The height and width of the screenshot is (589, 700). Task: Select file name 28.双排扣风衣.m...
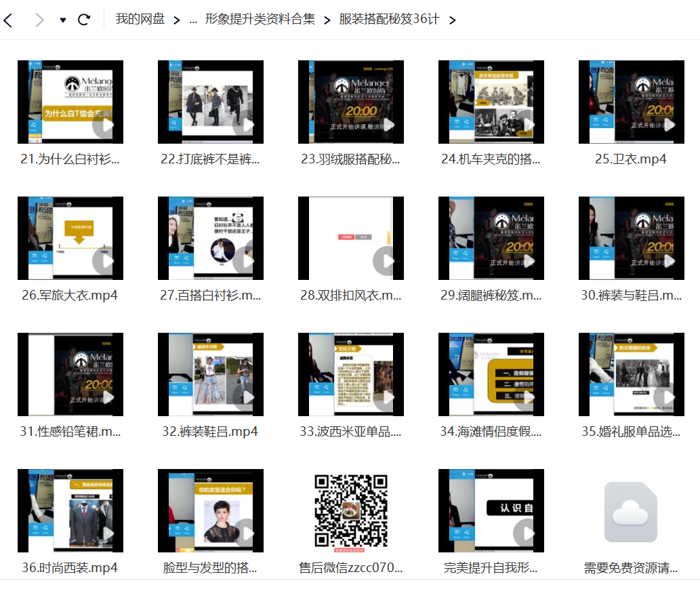point(351,295)
